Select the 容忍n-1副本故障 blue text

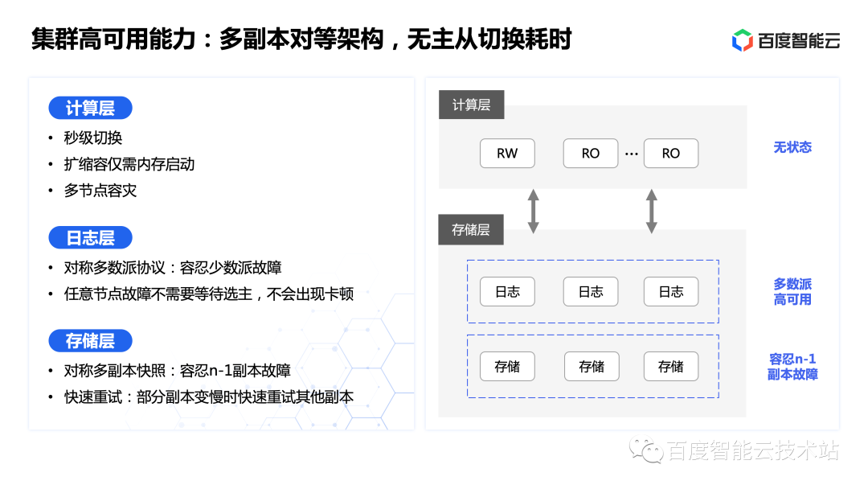coord(795,366)
